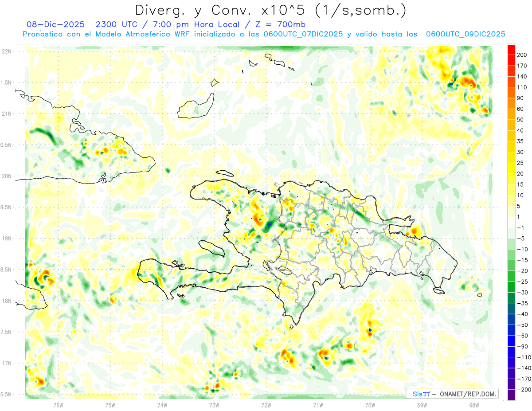Click the "-60" colorbar label
532x411 pixels.
tap(524, 336)
